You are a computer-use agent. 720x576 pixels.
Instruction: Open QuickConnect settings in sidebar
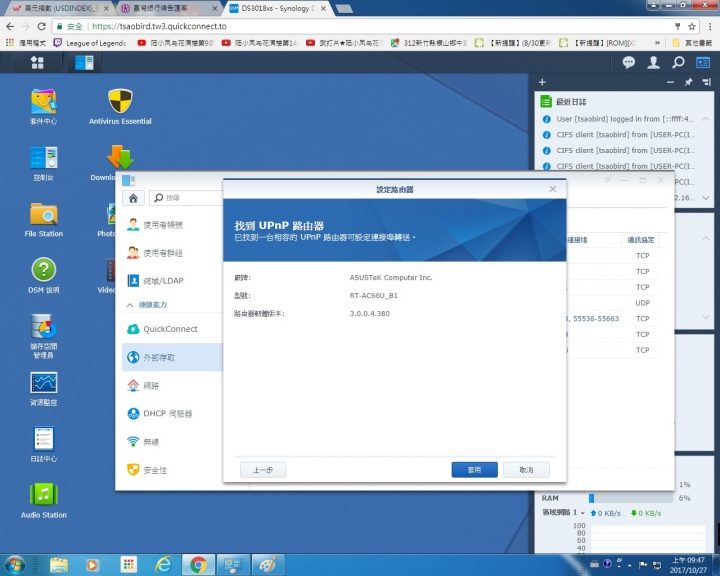coord(172,329)
